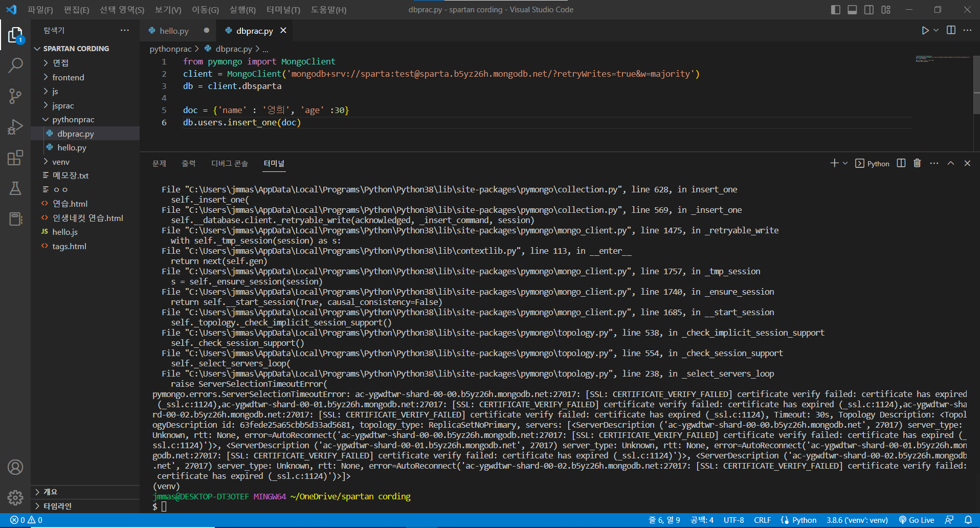This screenshot has height=528, width=980.
Task: Go to line via 줄 6, 열 9
Action: 664,520
